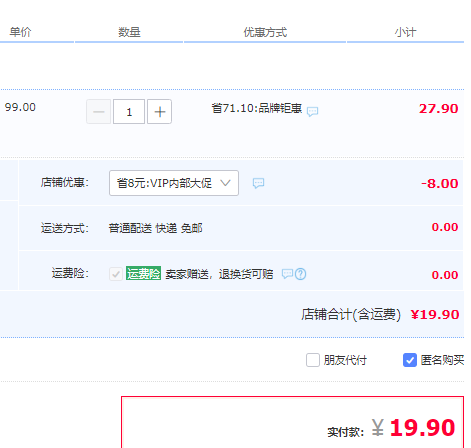471x448 pixels.
Task: Uncheck the 匿名购买 checkbox
Action: 410,360
